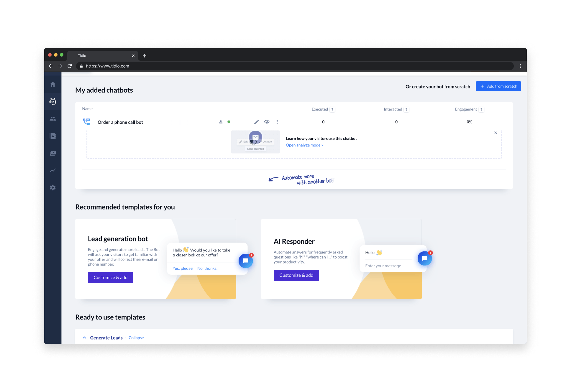Click the Collapse link
Viewport: 571px width, 392px height.
pyautogui.click(x=136, y=338)
